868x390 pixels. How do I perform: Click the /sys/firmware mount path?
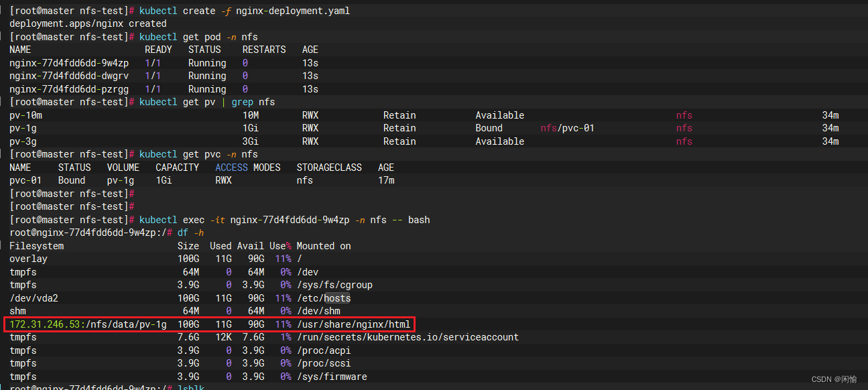pos(332,377)
